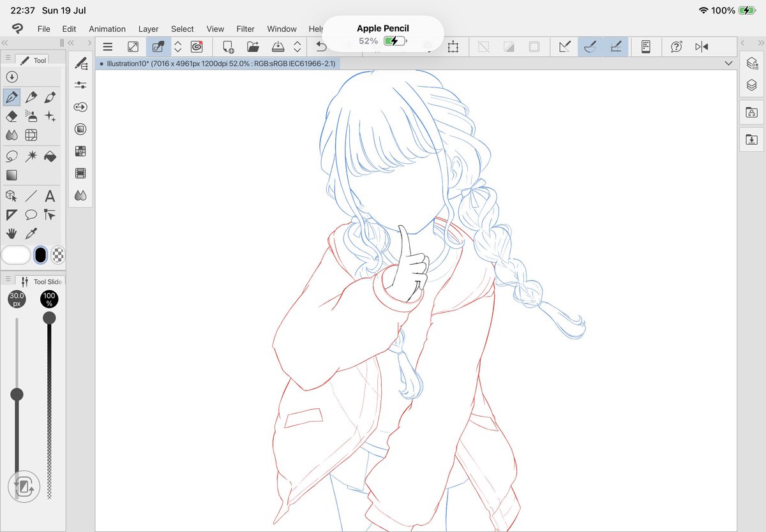Click the brush size slider handle
Screen dimensions: 766x532
[17, 394]
